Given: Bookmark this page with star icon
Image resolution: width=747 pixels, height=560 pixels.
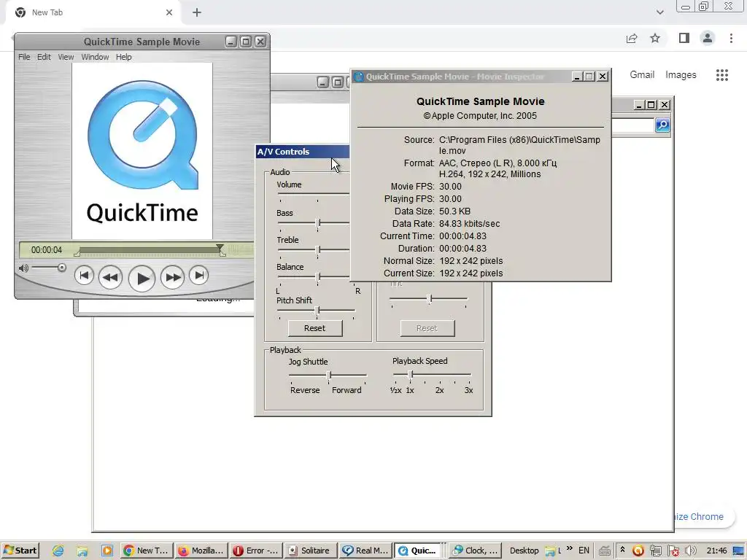Looking at the screenshot, I should tap(655, 38).
